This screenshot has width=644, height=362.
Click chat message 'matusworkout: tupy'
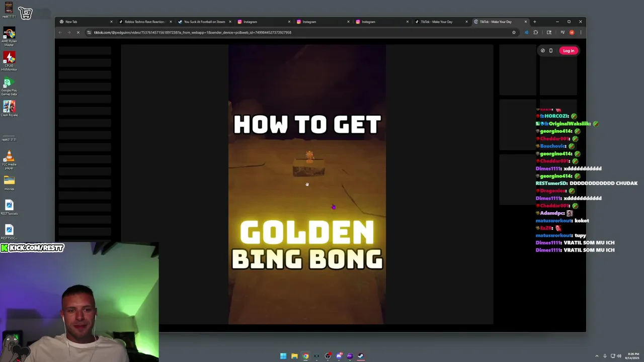561,235
